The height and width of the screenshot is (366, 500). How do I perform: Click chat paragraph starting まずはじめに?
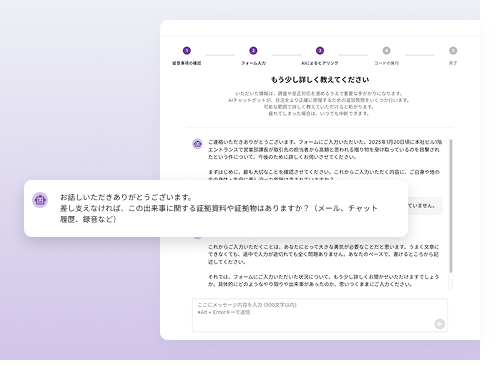click(324, 175)
